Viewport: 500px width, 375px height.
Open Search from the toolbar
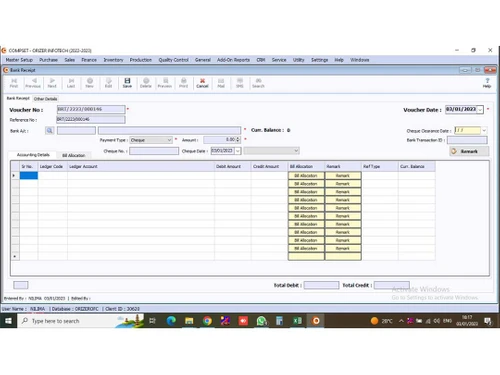pos(258,83)
